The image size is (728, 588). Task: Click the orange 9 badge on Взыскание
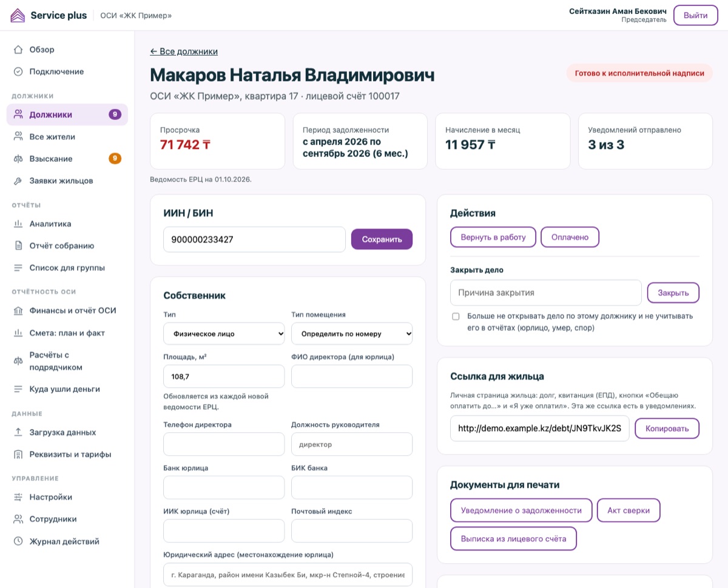[115, 159]
